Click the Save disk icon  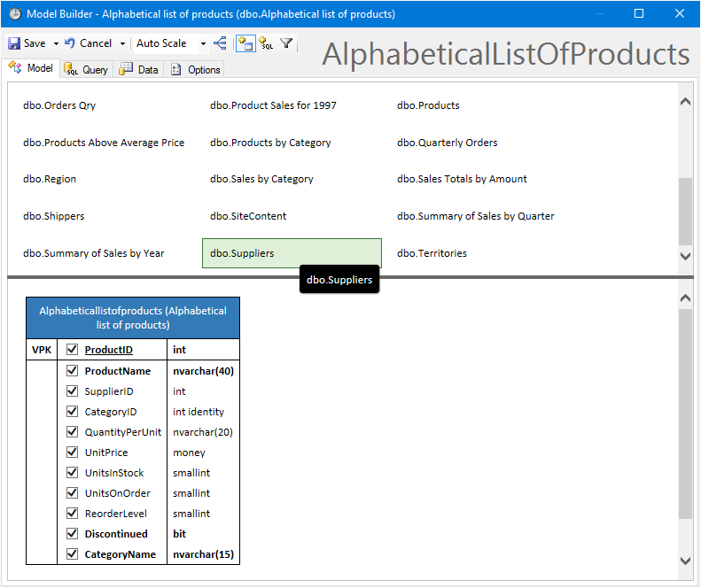[14, 43]
